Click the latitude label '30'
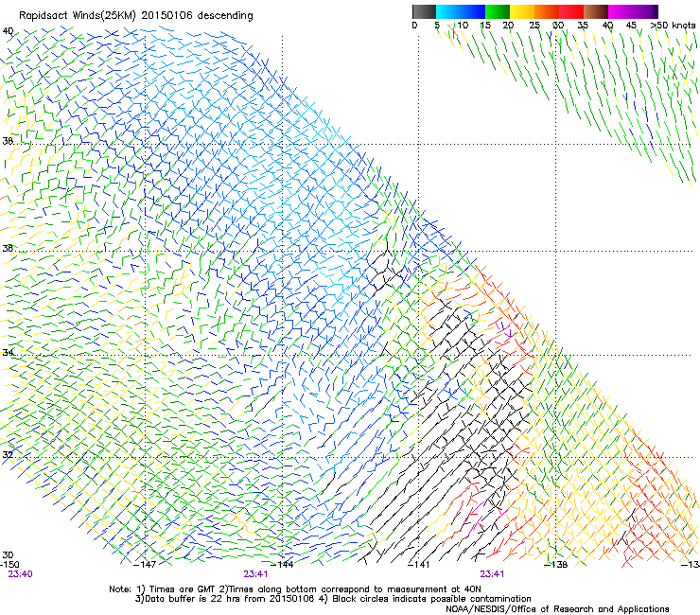 tap(8, 554)
